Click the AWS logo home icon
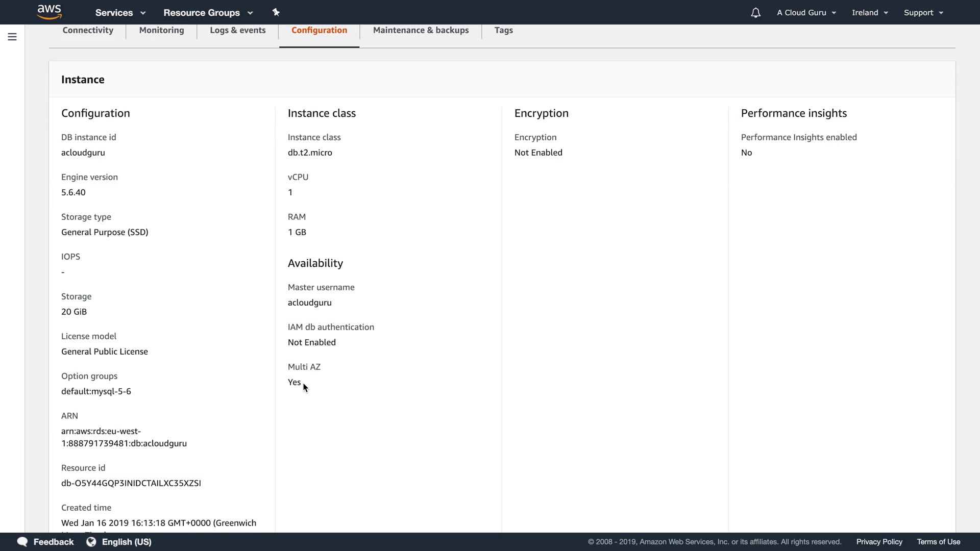The image size is (980, 551). [50, 12]
